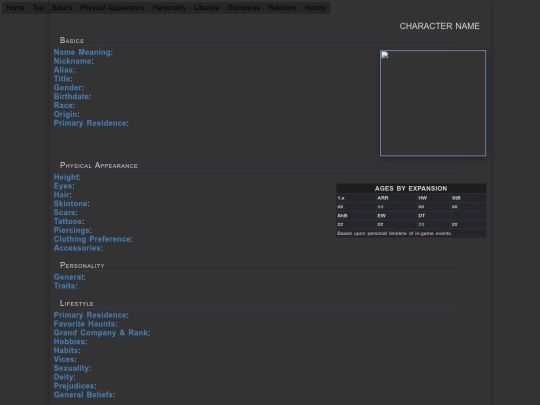This screenshot has height=405, width=540.
Task: Click the Grand Company & Rank label
Action: point(101,333)
